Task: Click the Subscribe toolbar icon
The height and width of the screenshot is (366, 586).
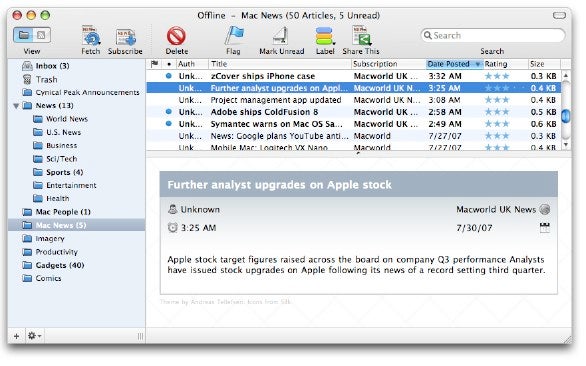Action: 125,37
